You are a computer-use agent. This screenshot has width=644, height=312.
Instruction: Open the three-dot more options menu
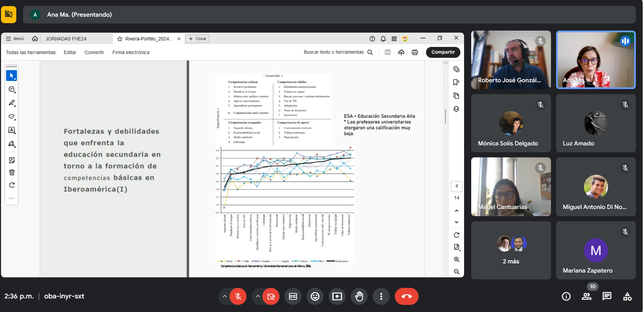pos(381,296)
